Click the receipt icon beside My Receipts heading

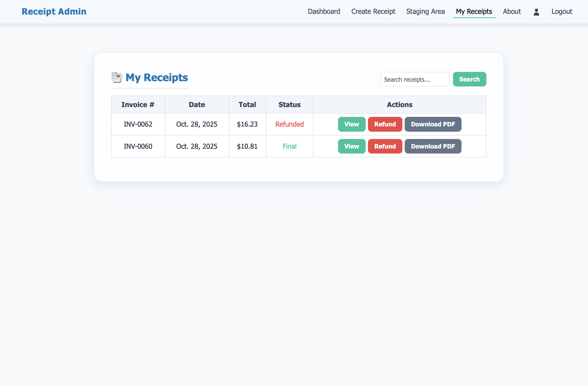[117, 77]
